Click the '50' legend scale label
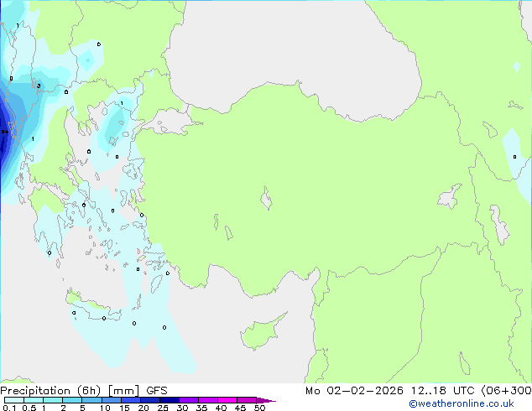The image size is (532, 411). click(259, 408)
